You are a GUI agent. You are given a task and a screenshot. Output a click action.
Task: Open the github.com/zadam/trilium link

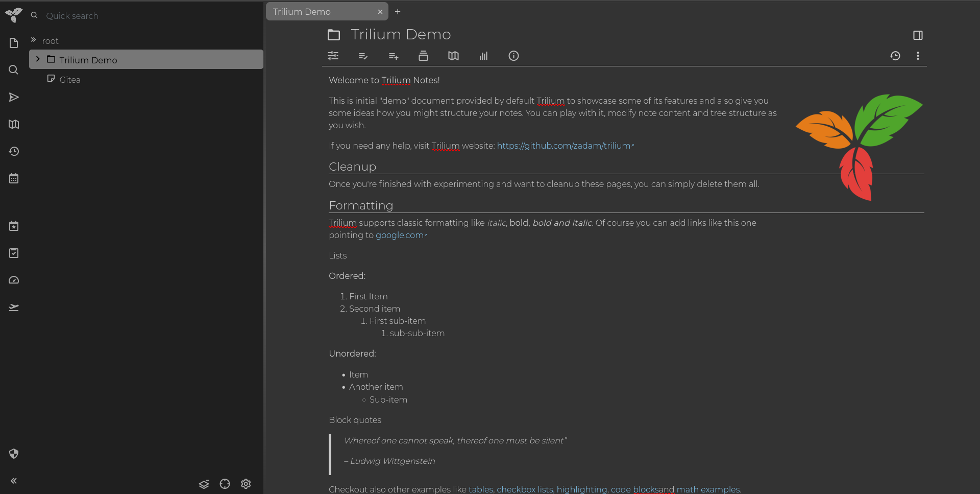pyautogui.click(x=565, y=146)
